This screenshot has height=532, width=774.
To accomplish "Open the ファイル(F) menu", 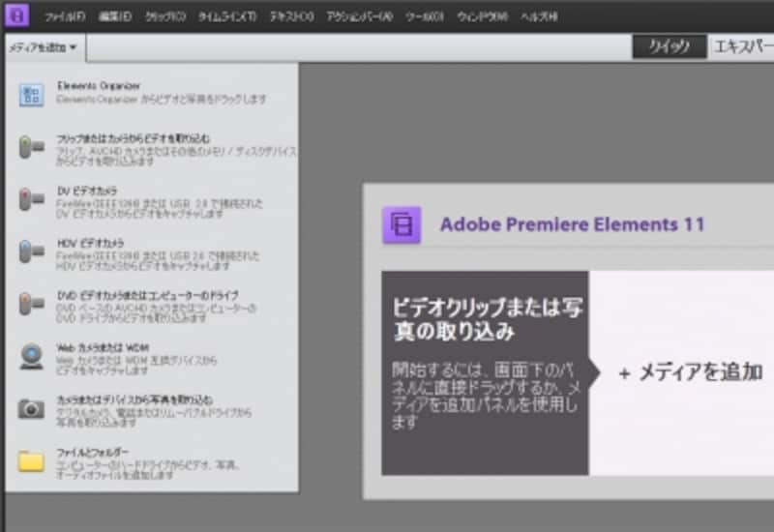I will (65, 16).
